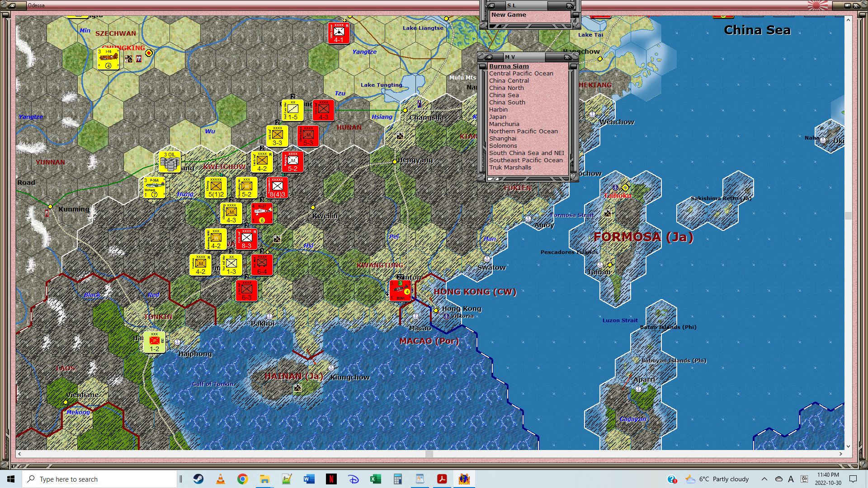This screenshot has width=868, height=488.
Task: Open the weather widget showing 6°C
Action: [717, 479]
